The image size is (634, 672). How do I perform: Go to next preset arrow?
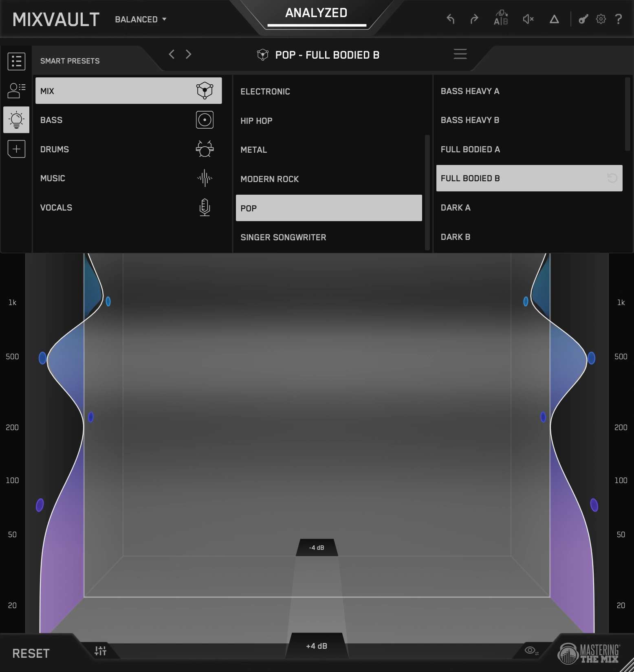pyautogui.click(x=188, y=54)
